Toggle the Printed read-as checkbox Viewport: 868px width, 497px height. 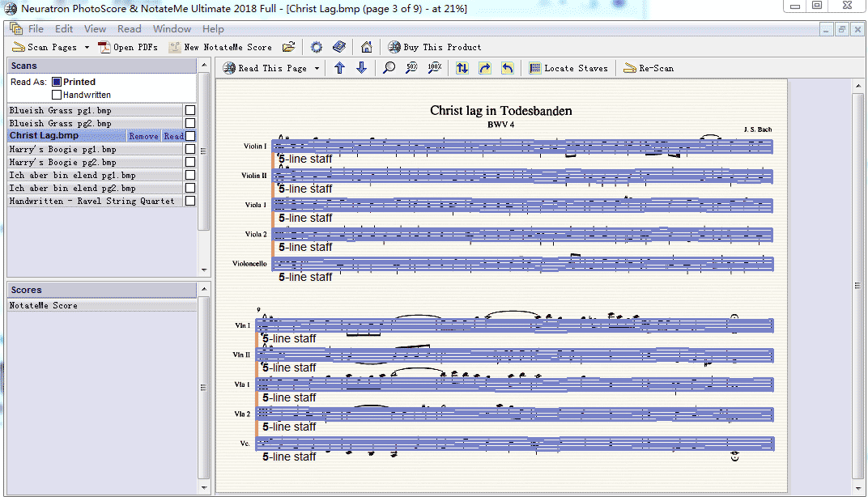point(57,82)
